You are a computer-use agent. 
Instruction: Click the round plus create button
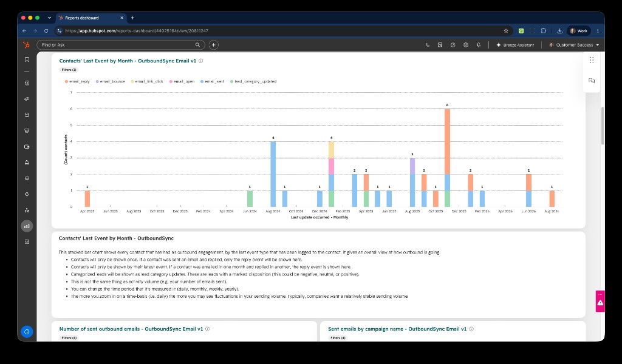[x=213, y=45]
